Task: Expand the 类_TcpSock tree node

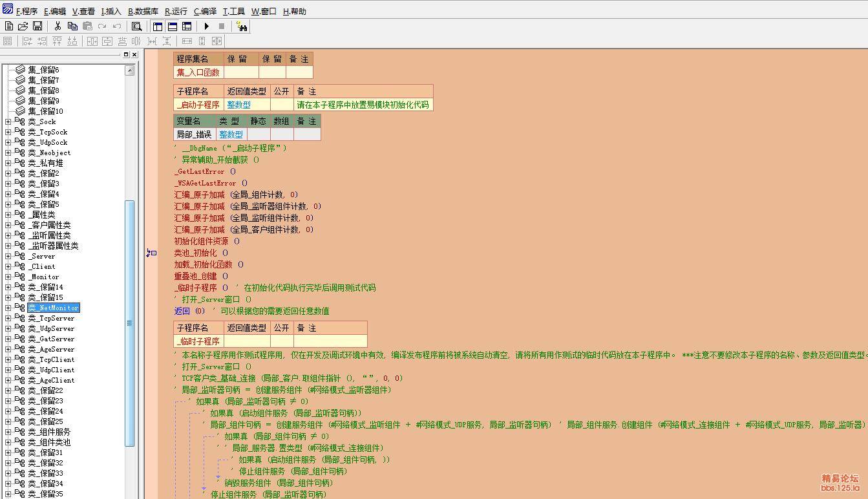Action: click(x=8, y=132)
